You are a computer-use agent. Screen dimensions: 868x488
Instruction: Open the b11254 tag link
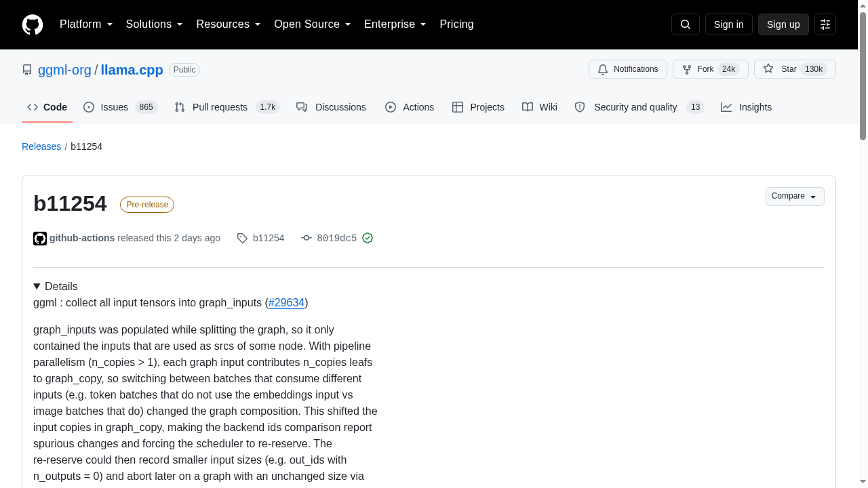[x=269, y=238]
